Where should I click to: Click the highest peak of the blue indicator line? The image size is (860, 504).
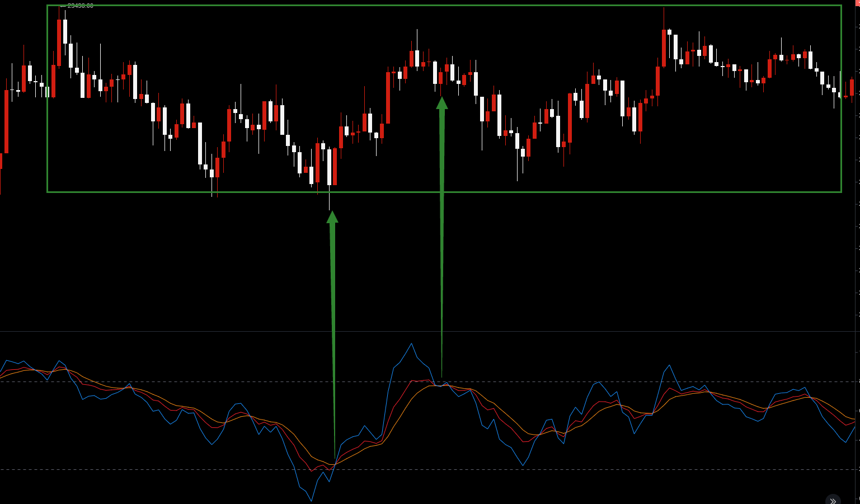pyautogui.click(x=411, y=344)
